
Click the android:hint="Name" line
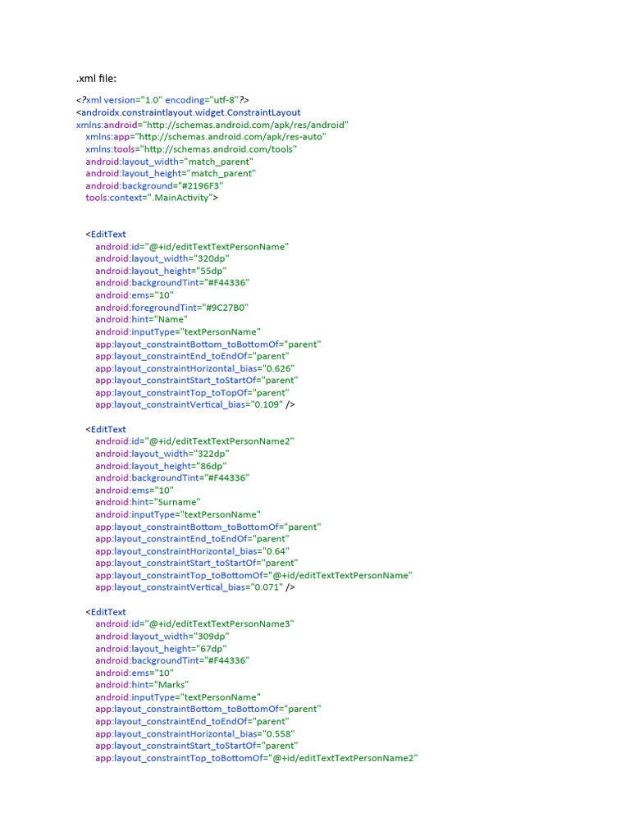click(141, 319)
